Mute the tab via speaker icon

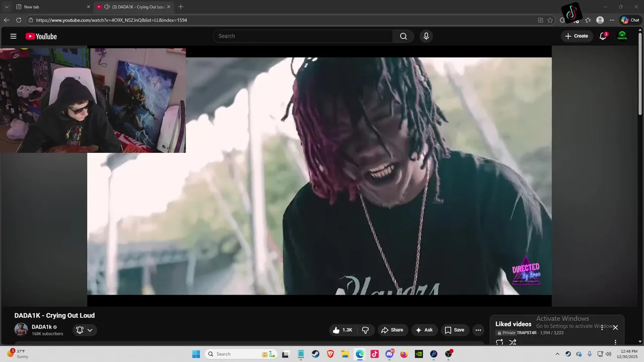(107, 7)
